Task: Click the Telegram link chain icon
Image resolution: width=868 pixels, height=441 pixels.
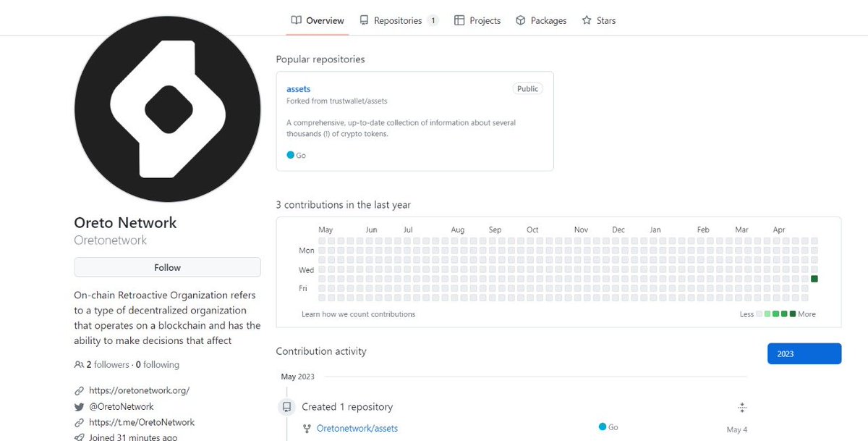Action: tap(79, 422)
